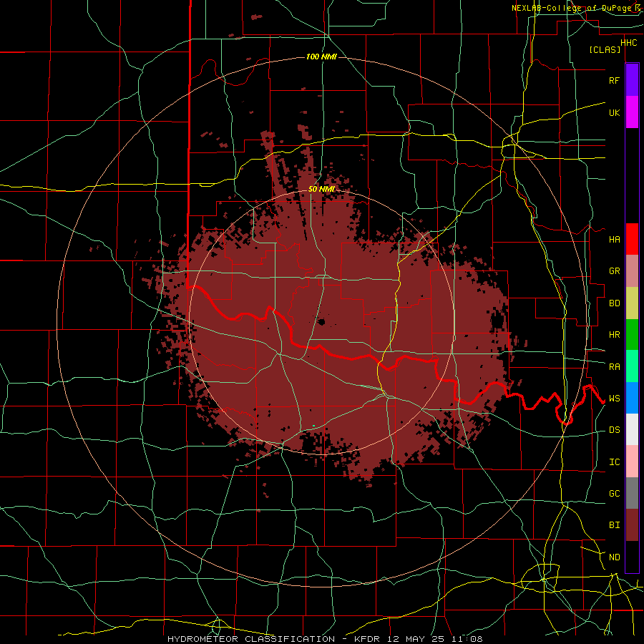Screen dimensions: 644x644
Task: Click the BD legend label
Action: pyautogui.click(x=614, y=303)
